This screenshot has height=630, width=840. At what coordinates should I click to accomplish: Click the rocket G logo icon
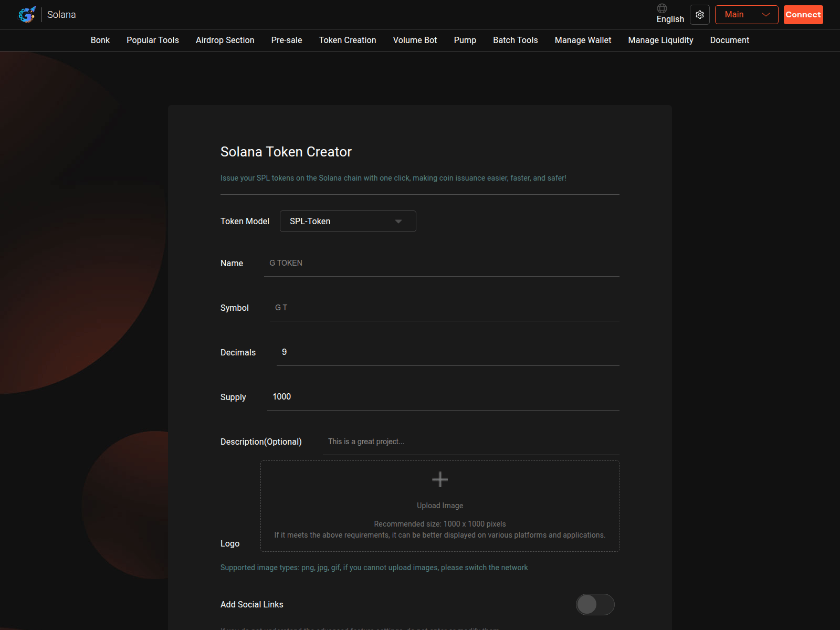coord(27,15)
